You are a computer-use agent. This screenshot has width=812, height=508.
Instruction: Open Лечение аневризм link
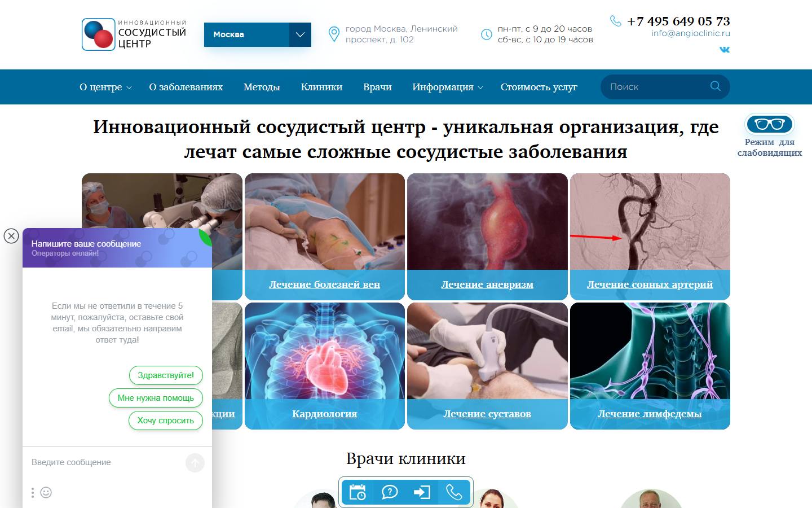point(487,284)
